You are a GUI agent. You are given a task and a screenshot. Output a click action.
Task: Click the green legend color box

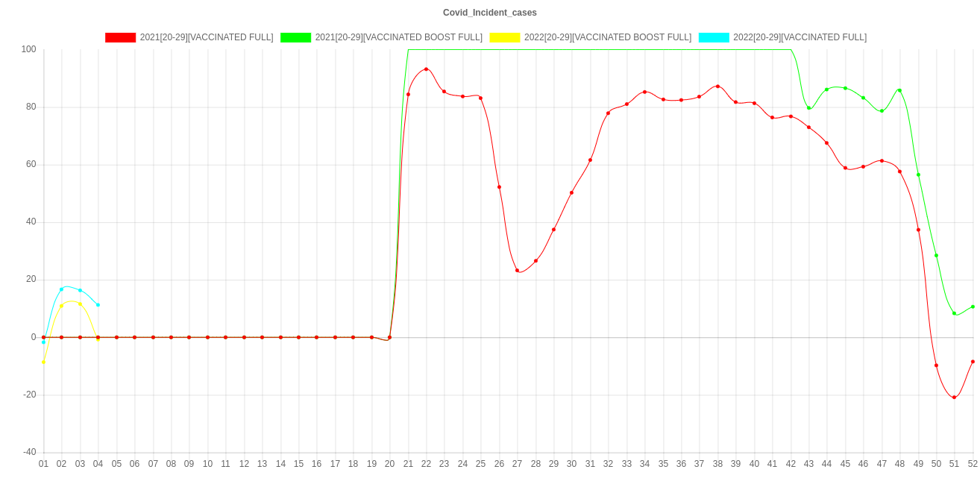[x=295, y=37]
